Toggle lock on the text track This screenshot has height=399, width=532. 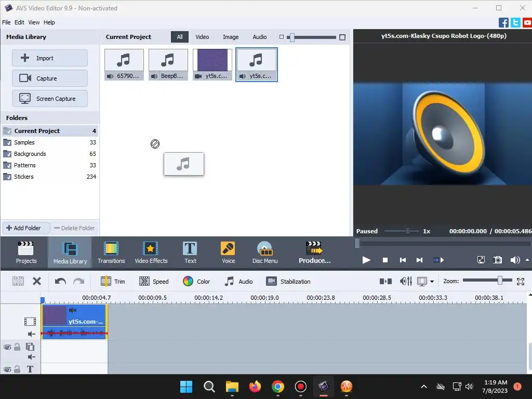tap(17, 369)
